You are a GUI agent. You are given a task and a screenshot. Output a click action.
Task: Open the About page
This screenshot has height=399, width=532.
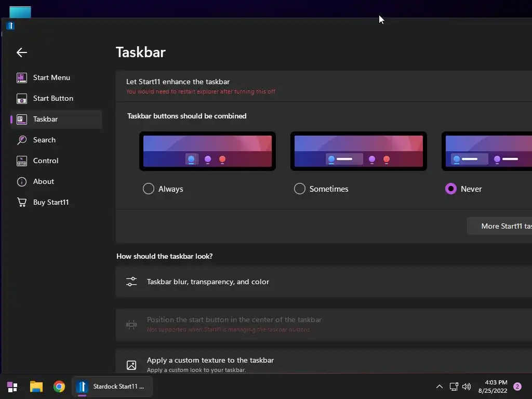[56, 181]
